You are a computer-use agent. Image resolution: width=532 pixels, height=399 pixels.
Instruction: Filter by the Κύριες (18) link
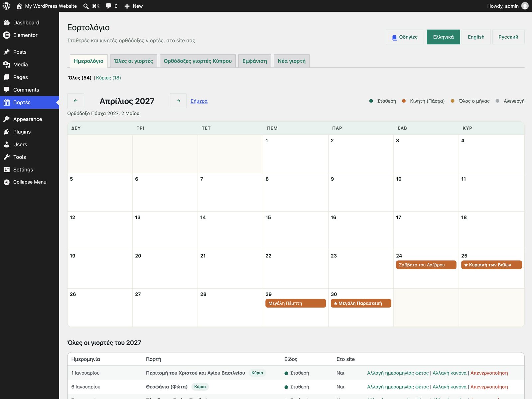coord(108,78)
